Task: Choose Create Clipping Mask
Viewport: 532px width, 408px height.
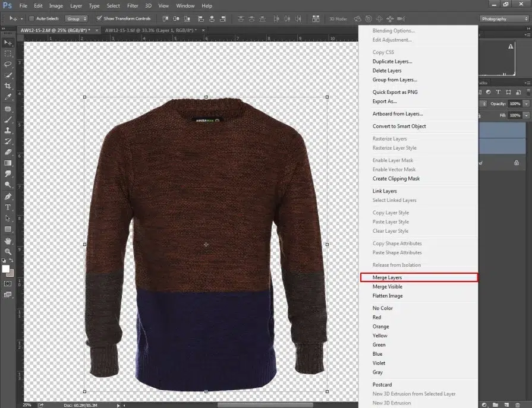Action: (x=396, y=179)
